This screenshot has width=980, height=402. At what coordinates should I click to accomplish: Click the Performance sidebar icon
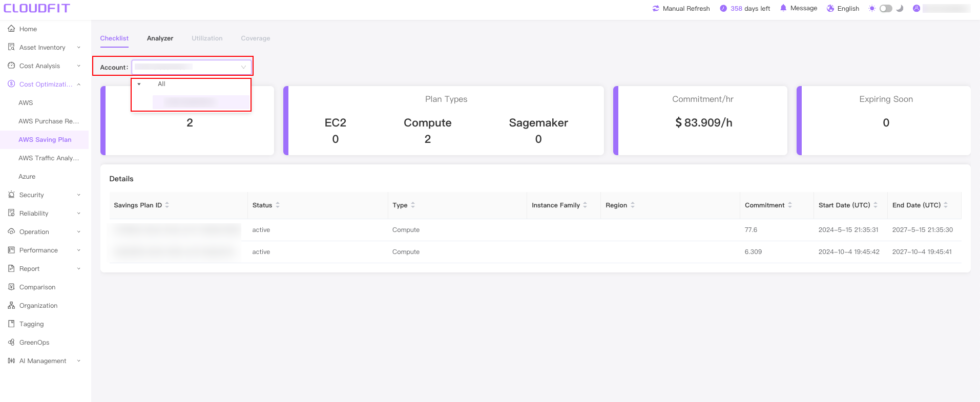11,250
